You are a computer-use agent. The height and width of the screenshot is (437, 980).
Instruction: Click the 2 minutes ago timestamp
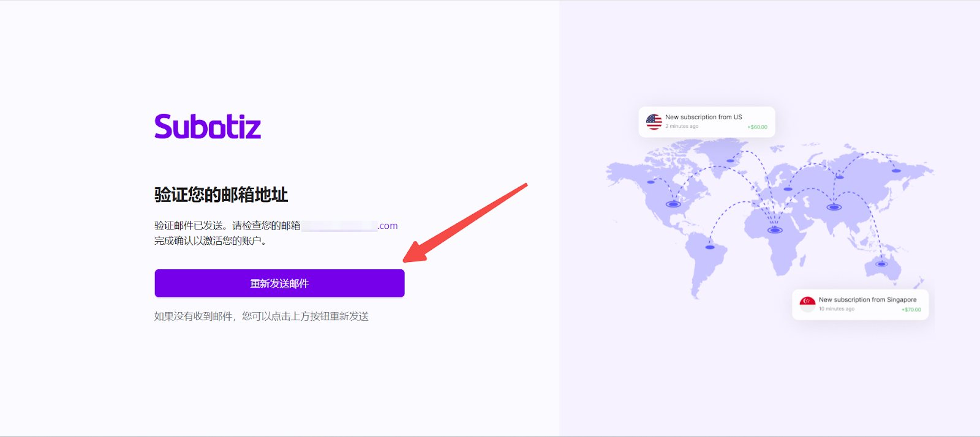(682, 127)
